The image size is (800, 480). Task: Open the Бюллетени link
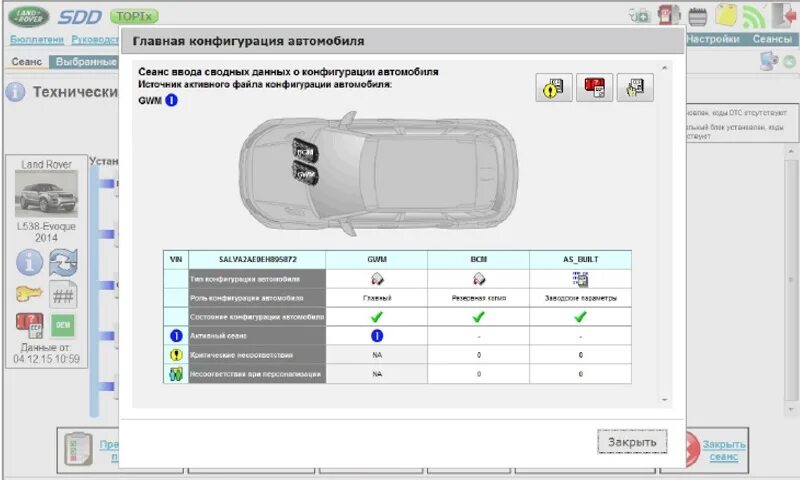37,39
